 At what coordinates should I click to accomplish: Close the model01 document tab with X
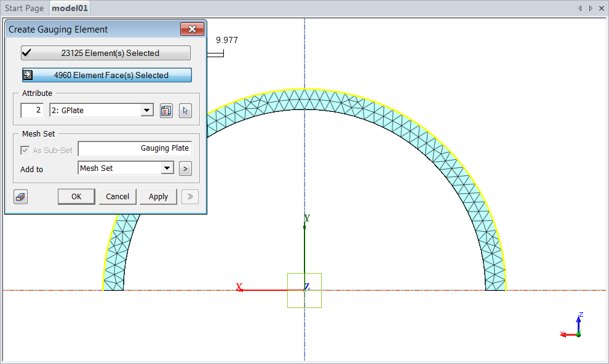(601, 8)
